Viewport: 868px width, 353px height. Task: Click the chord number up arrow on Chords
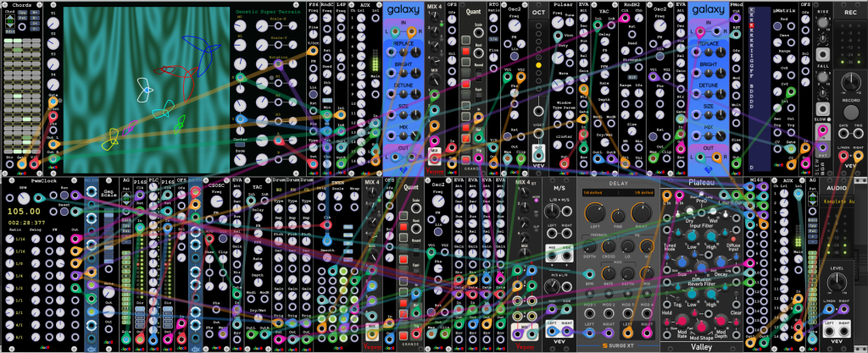click(10, 19)
